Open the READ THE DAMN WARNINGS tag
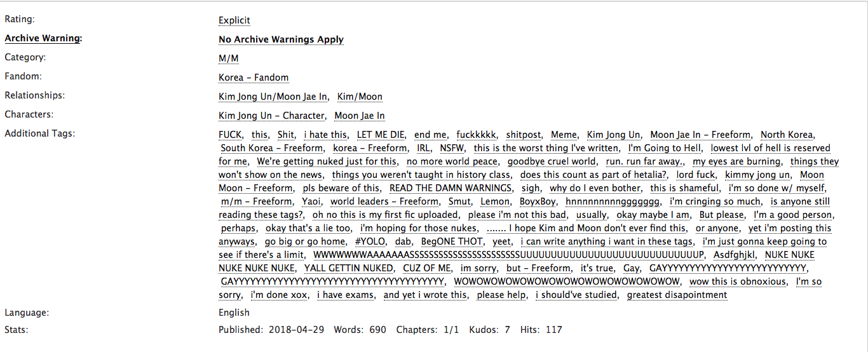The image size is (868, 352). coord(451,188)
